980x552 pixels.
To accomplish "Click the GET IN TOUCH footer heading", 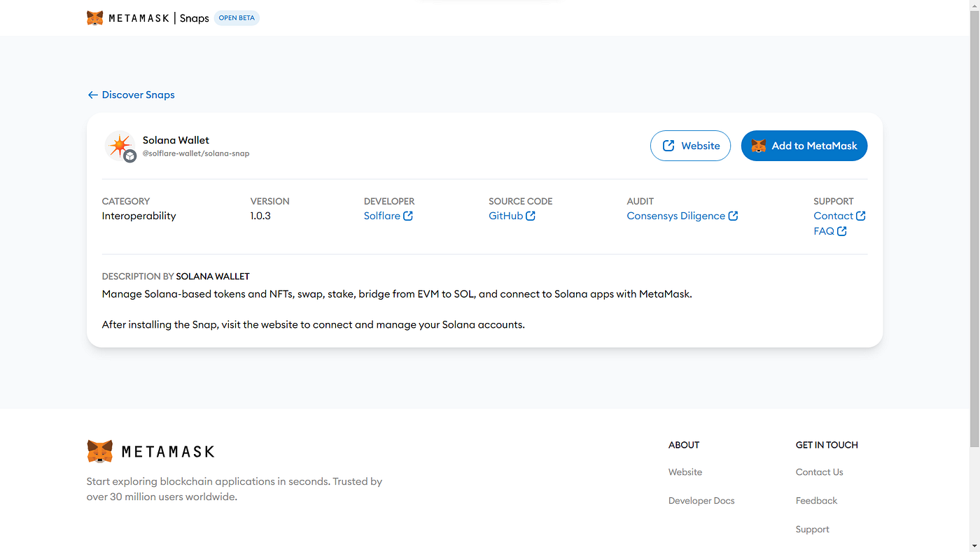I will 827,445.
